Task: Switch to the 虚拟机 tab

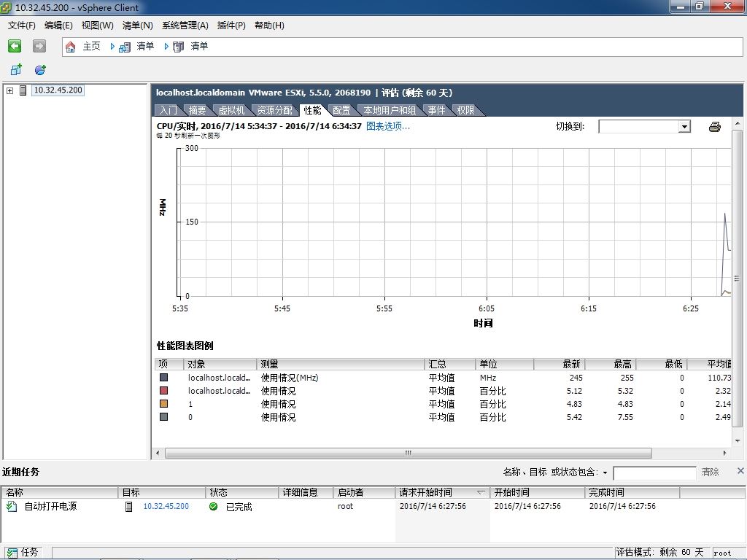Action: pyautogui.click(x=231, y=111)
